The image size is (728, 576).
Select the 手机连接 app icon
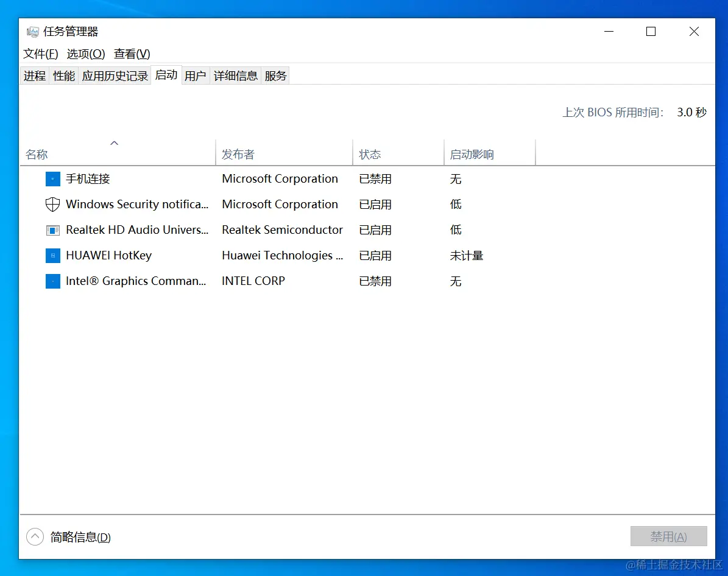(x=53, y=178)
